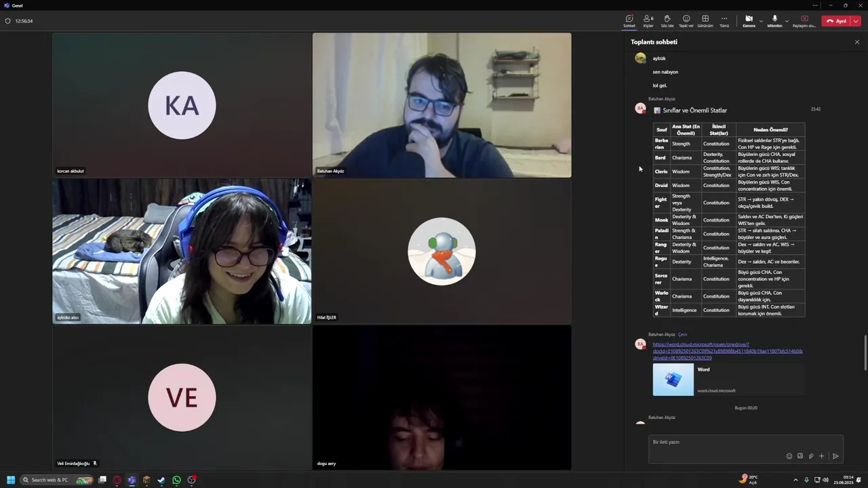This screenshot has height=488, width=868.
Task: Open the Minecraft taskbar icon
Action: 146,480
